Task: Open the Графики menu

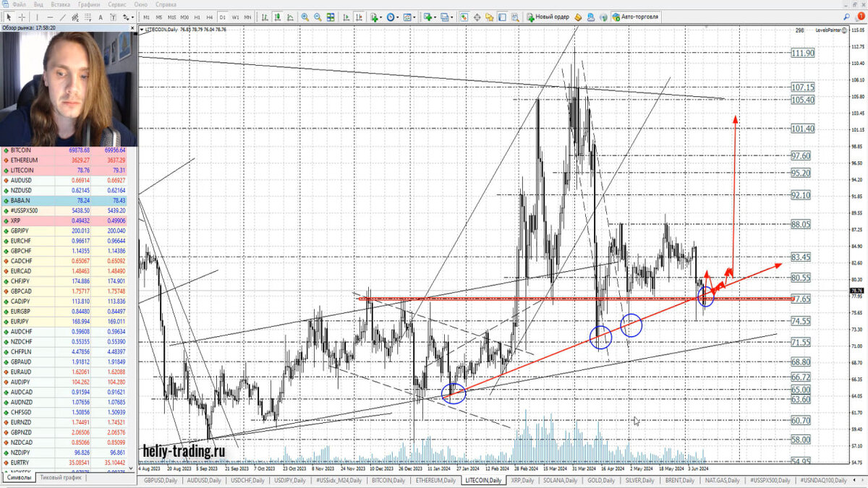Action: click(x=89, y=4)
